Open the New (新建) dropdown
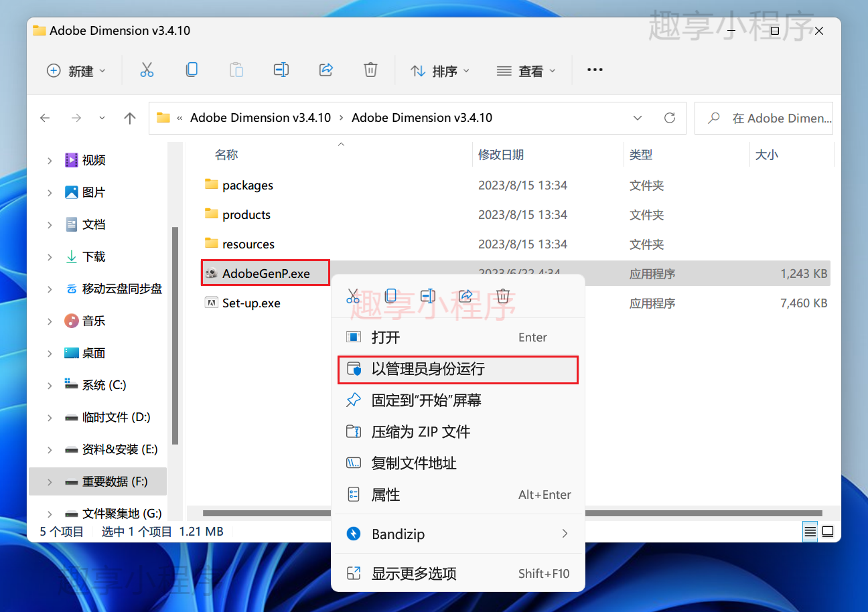The image size is (868, 612). click(x=76, y=70)
